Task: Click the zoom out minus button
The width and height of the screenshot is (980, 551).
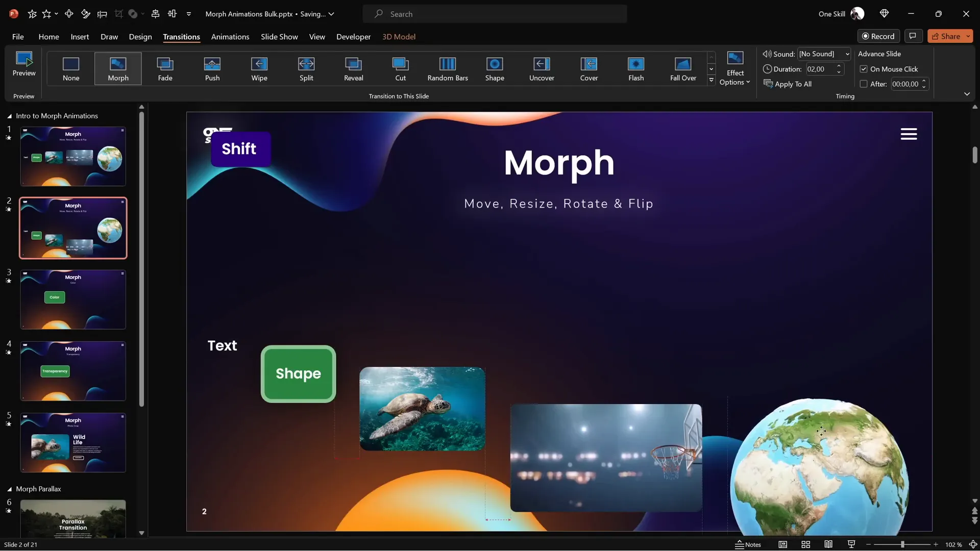Action: pyautogui.click(x=868, y=544)
